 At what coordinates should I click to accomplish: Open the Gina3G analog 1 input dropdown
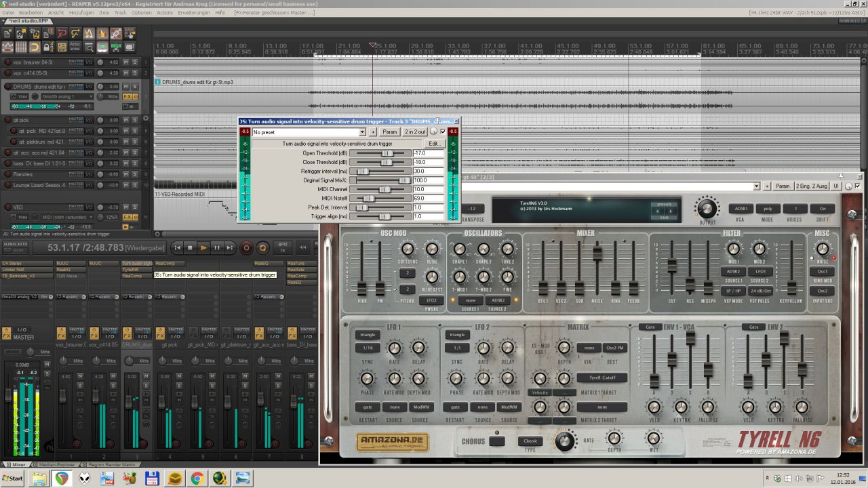coord(68,96)
